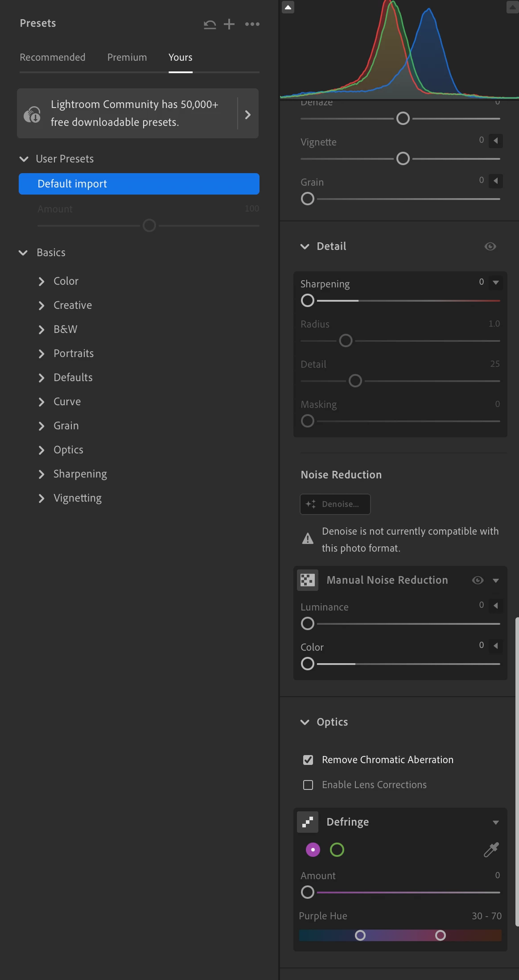Pick the Defringe eyedropper tool

(x=491, y=850)
